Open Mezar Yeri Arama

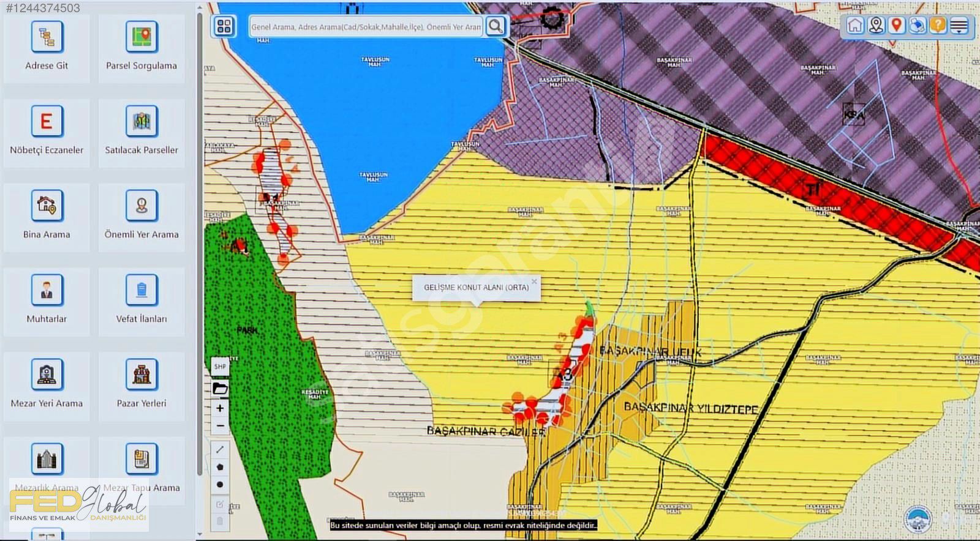(x=47, y=375)
